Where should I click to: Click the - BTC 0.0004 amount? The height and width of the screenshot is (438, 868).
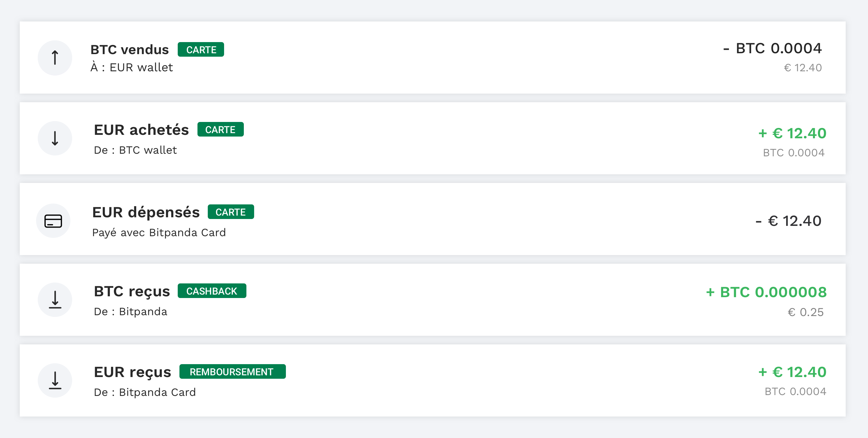(772, 48)
